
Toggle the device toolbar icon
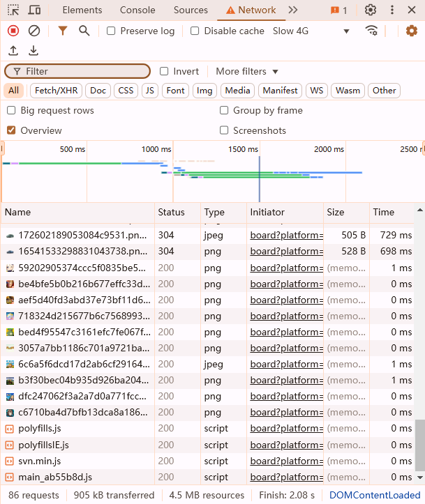pos(34,10)
